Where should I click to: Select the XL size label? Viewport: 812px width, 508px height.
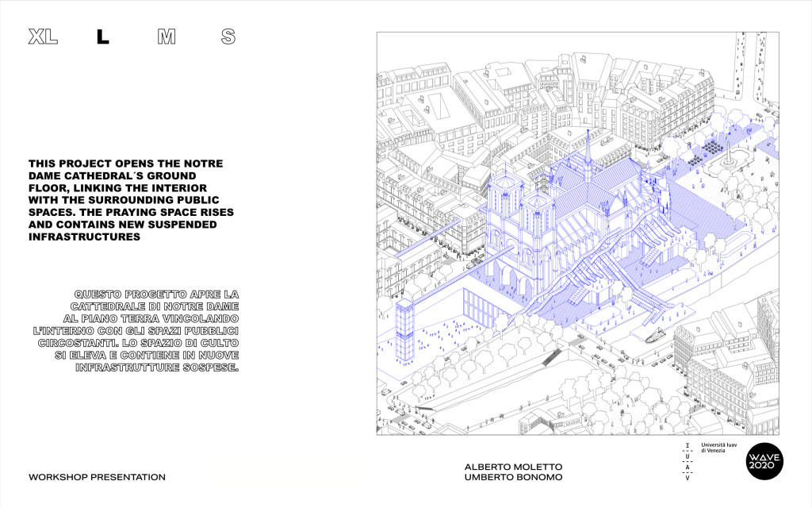pos(42,37)
